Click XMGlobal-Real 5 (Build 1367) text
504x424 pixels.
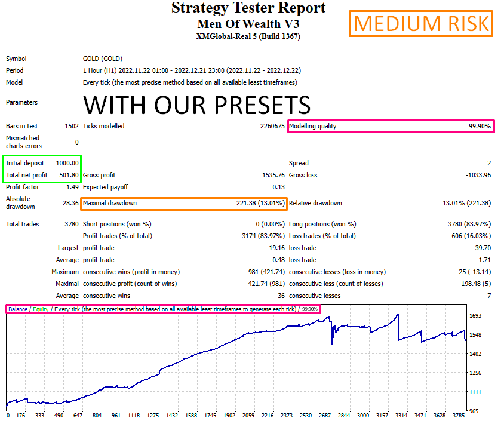[248, 36]
